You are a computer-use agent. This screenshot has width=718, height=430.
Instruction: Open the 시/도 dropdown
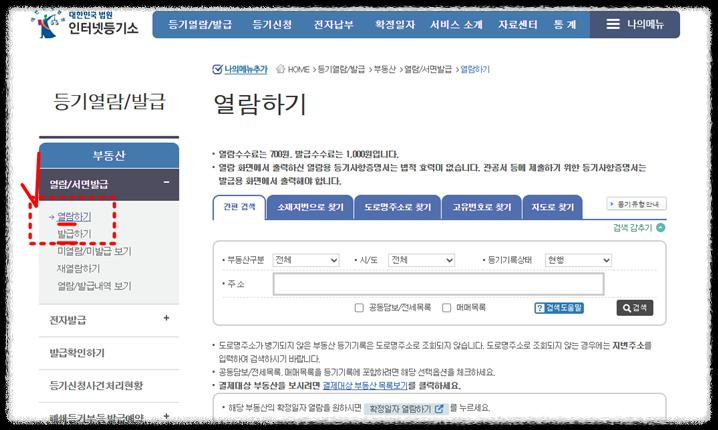coord(421,260)
